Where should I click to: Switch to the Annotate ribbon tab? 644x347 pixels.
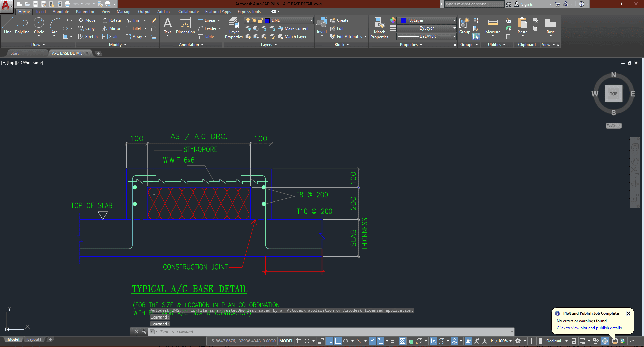click(x=61, y=12)
